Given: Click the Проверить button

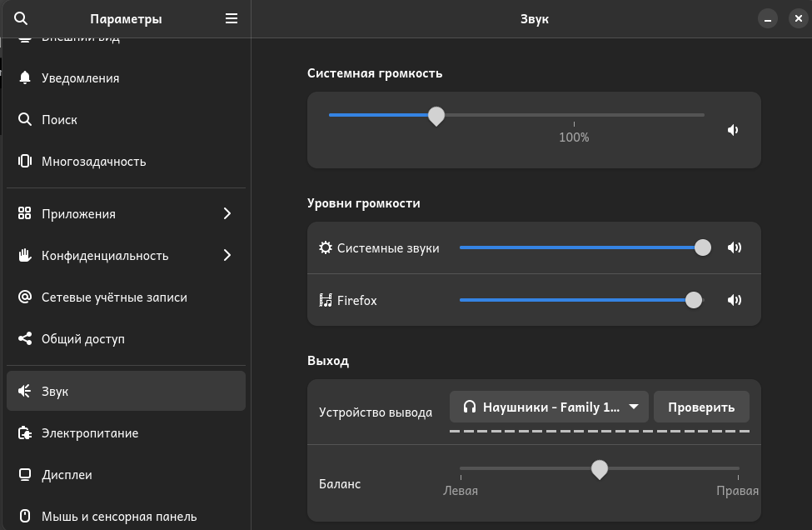Looking at the screenshot, I should pyautogui.click(x=701, y=407).
